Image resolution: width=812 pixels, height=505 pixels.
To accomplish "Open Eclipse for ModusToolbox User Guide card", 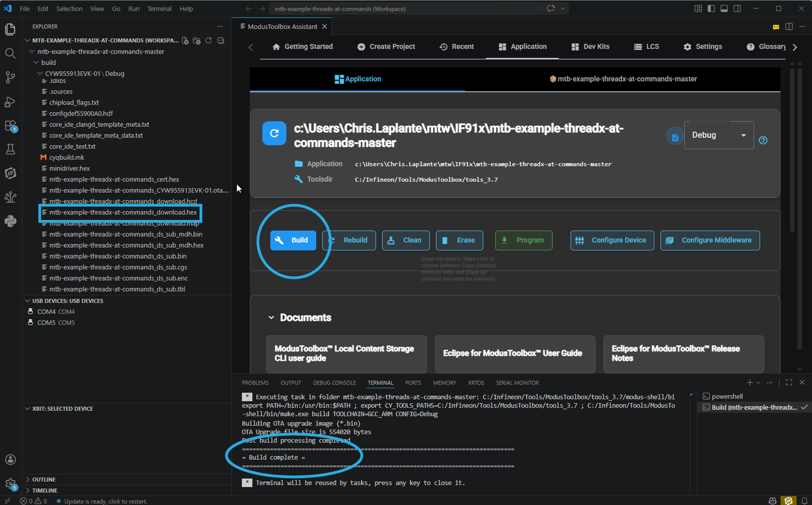I will [515, 354].
